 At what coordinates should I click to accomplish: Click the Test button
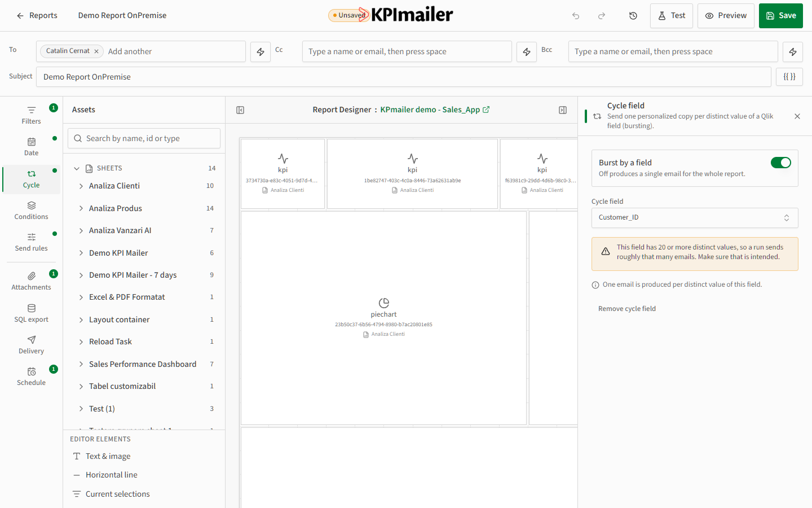pyautogui.click(x=672, y=16)
